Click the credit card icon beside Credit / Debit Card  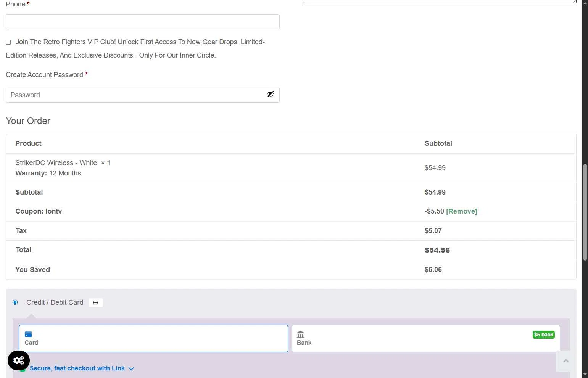(x=95, y=302)
